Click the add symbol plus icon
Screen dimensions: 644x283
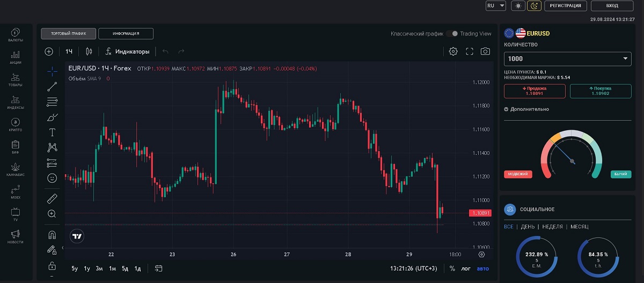tap(49, 51)
